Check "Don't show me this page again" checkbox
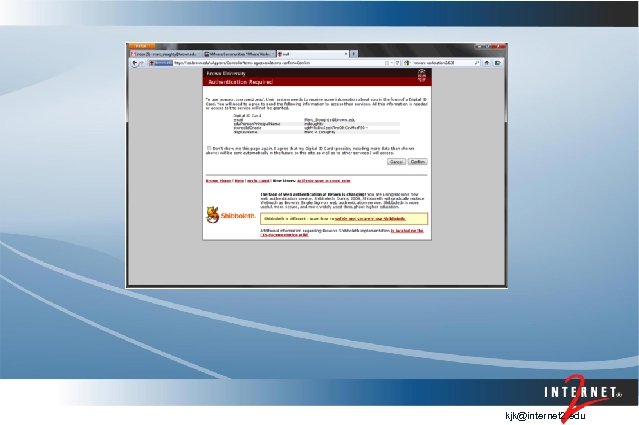 (x=209, y=148)
